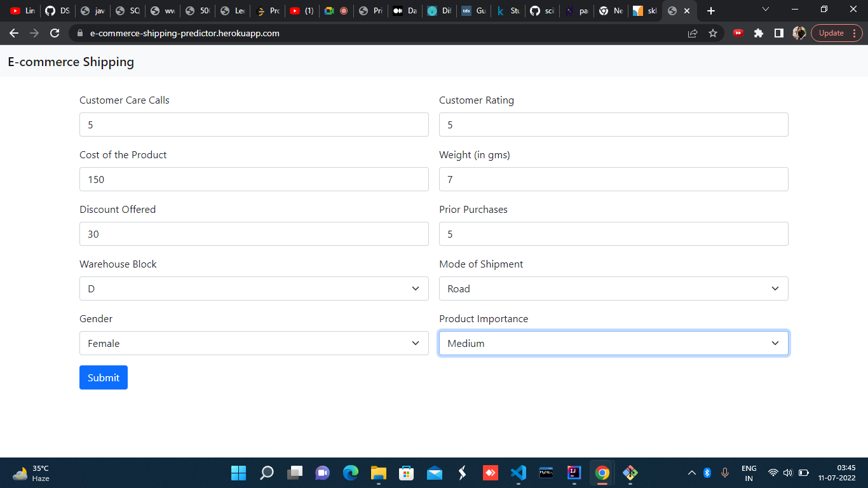
Task: Expand the Product Importance dropdown
Action: coord(613,343)
